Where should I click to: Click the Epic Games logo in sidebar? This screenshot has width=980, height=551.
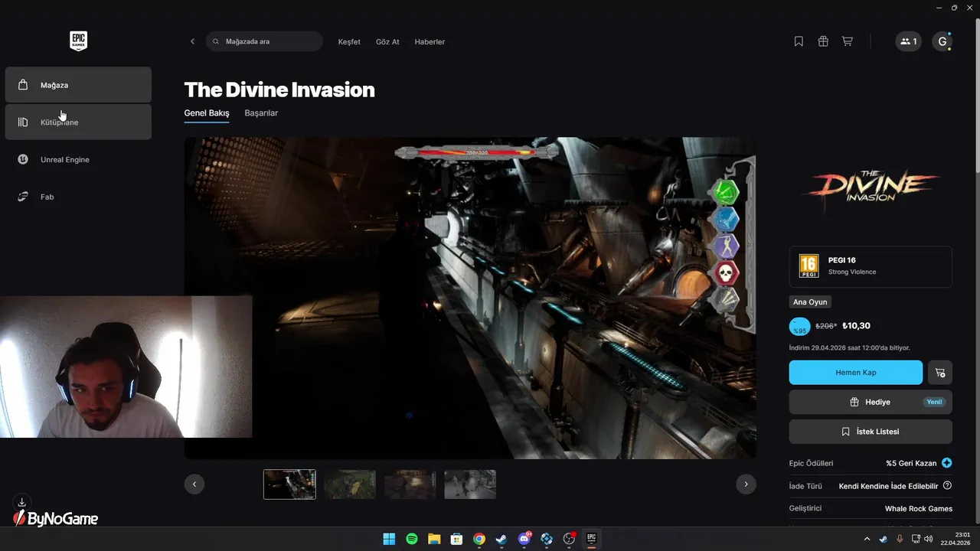click(78, 41)
